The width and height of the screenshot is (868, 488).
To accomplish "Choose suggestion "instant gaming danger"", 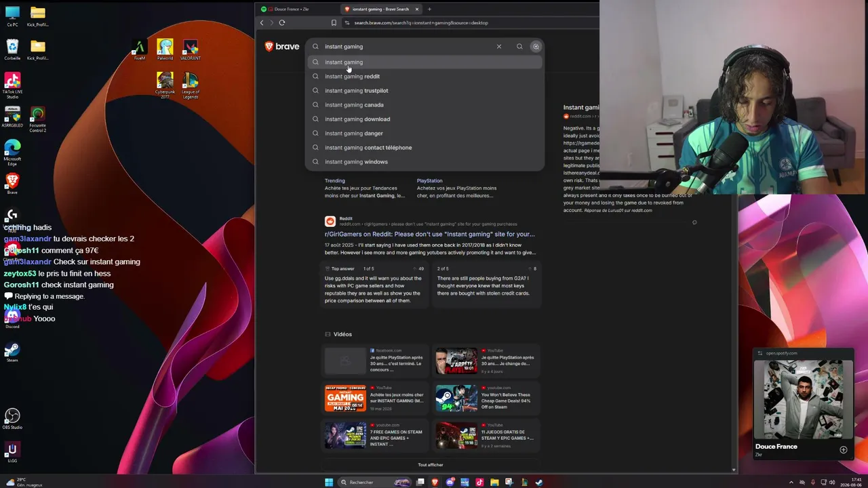I will tap(425, 134).
